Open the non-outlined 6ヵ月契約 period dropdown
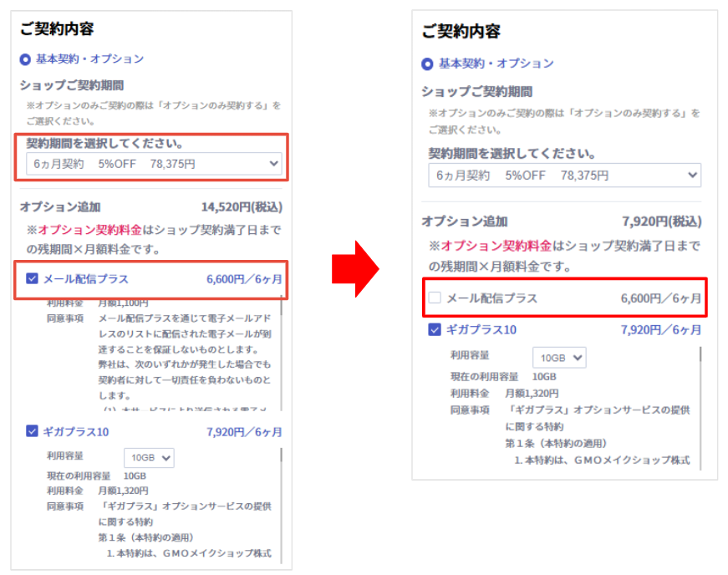Viewport: 728px width, 575px height. pos(564,176)
